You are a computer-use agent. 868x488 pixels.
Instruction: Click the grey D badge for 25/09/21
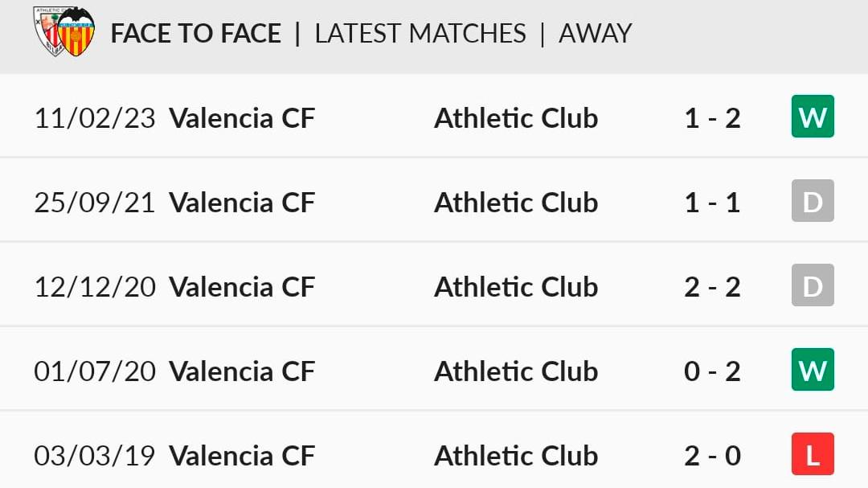(x=813, y=201)
